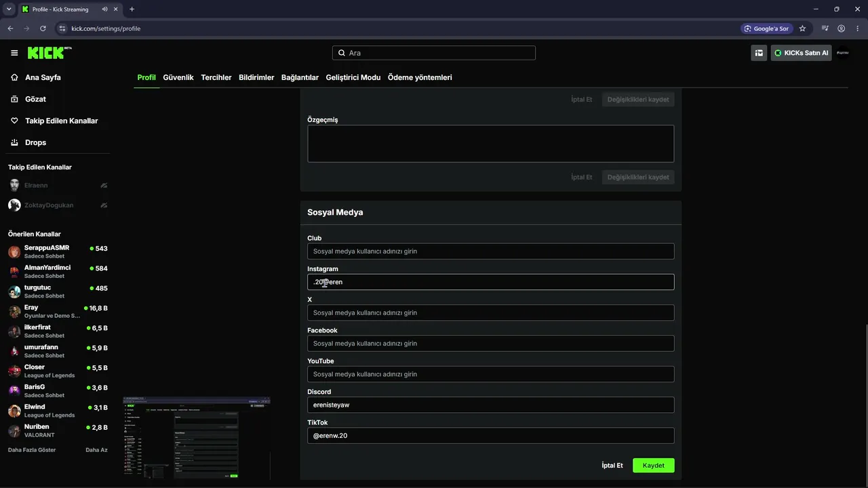Open Elraenn's channel avatar

click(14, 185)
